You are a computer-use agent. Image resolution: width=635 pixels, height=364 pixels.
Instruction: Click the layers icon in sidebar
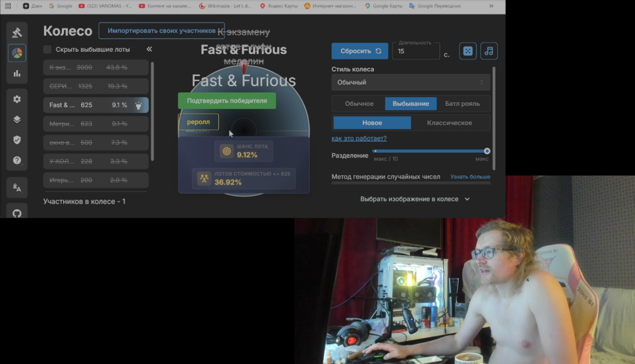click(x=17, y=120)
